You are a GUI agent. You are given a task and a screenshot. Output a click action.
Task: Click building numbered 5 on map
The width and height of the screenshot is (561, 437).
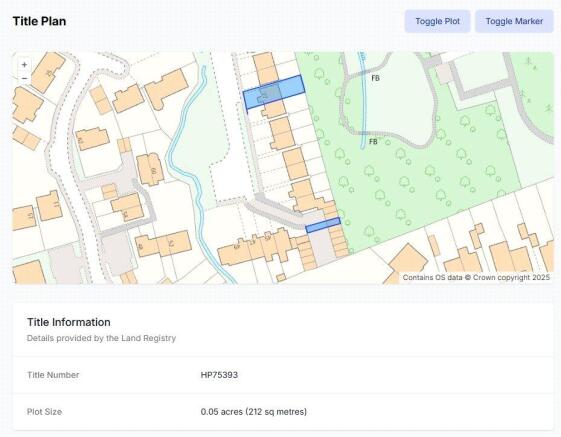pyautogui.click(x=151, y=170)
